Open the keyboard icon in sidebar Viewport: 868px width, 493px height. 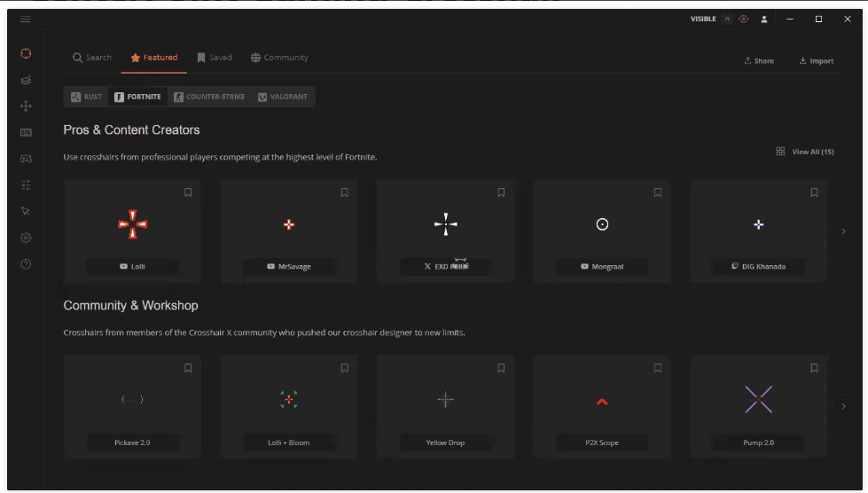26,133
